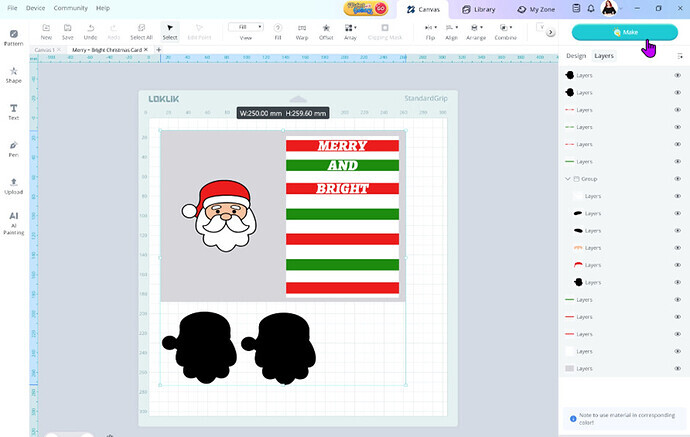Collapse the Group layer tree
Image resolution: width=690 pixels, height=437 pixels.
(x=568, y=179)
